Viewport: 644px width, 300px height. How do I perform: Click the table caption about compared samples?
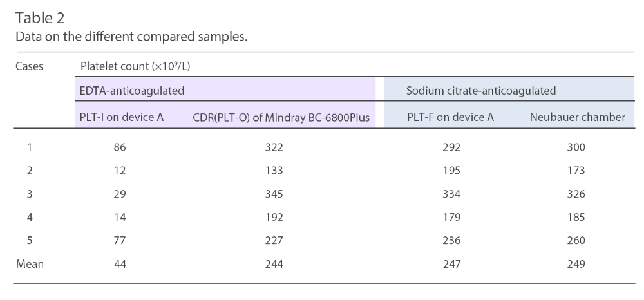click(x=131, y=37)
